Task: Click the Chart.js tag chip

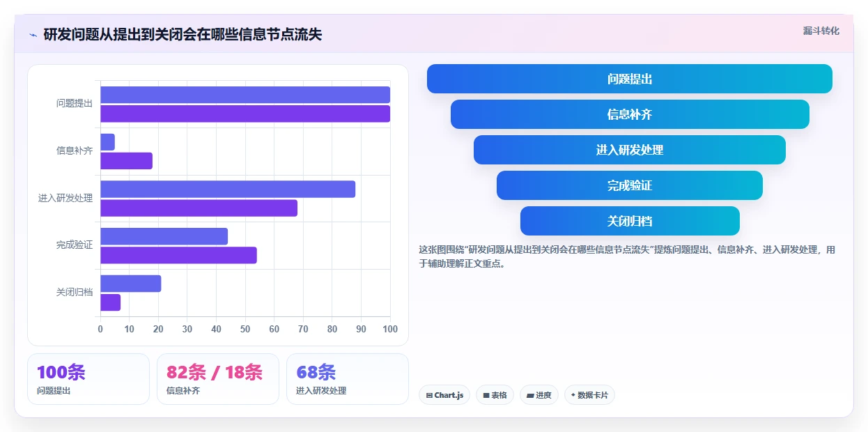Action: (x=444, y=395)
